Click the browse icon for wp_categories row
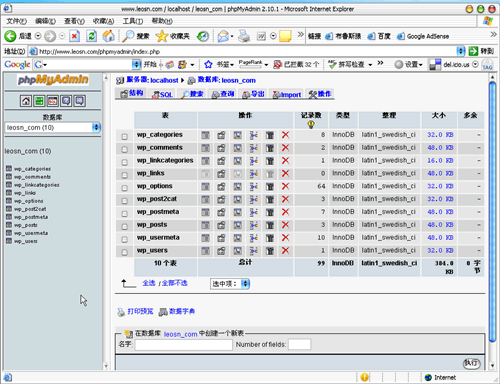500x384 pixels. tap(205, 135)
